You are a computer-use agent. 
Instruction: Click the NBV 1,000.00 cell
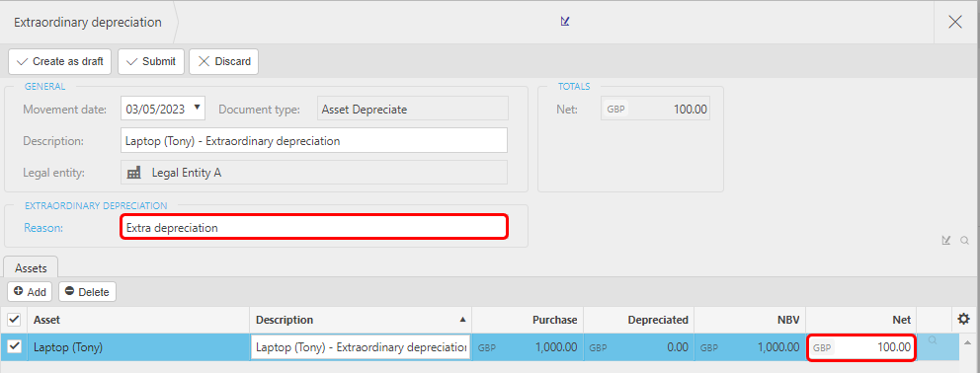tap(750, 346)
